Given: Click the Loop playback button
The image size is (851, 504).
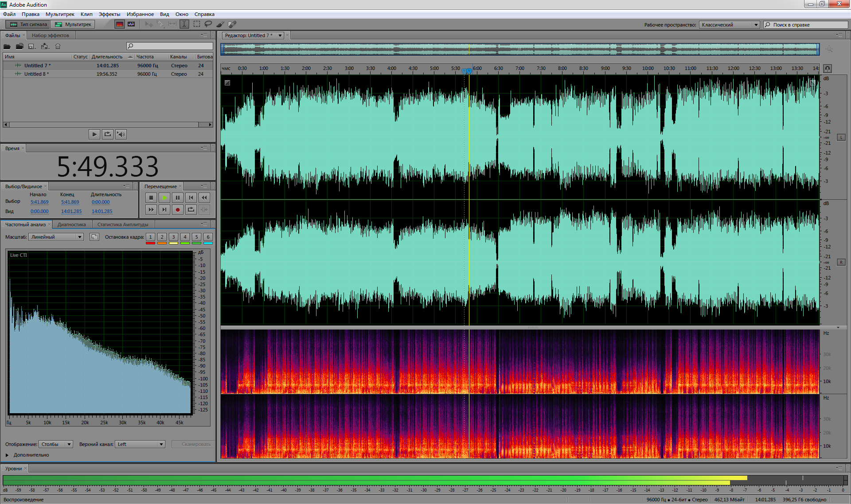Looking at the screenshot, I should [x=191, y=210].
